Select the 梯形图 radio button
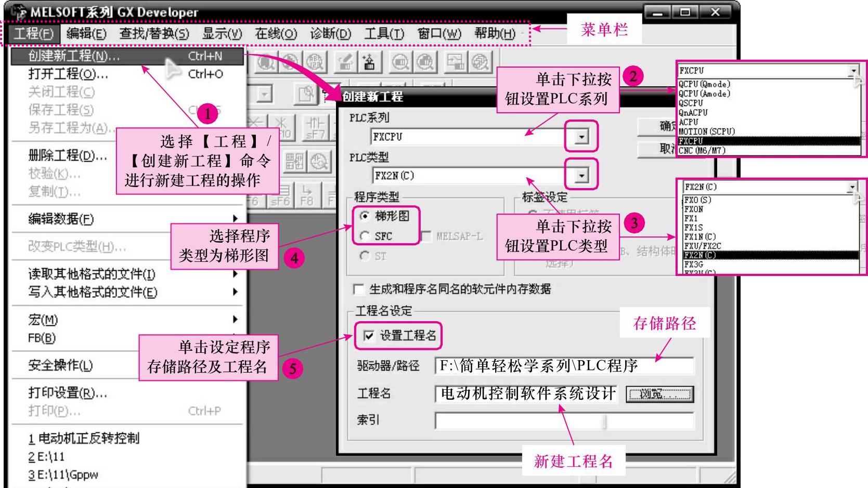This screenshot has height=488, width=868. [x=365, y=216]
